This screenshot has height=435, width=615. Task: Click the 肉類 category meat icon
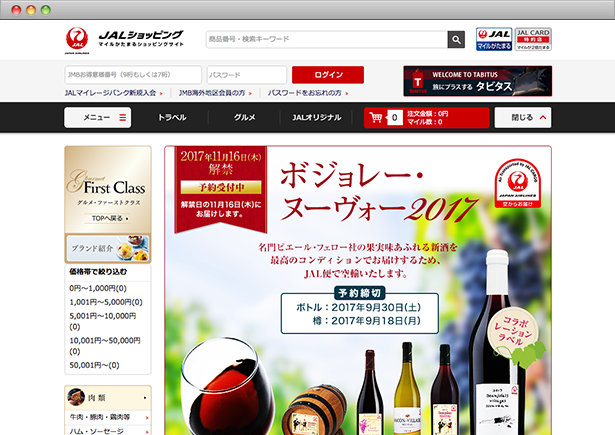(76, 397)
